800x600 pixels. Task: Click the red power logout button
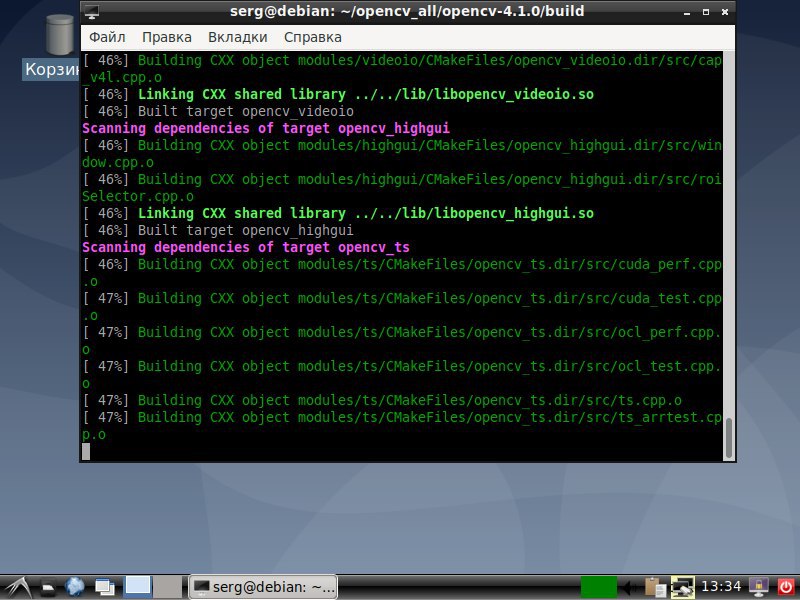(x=786, y=587)
